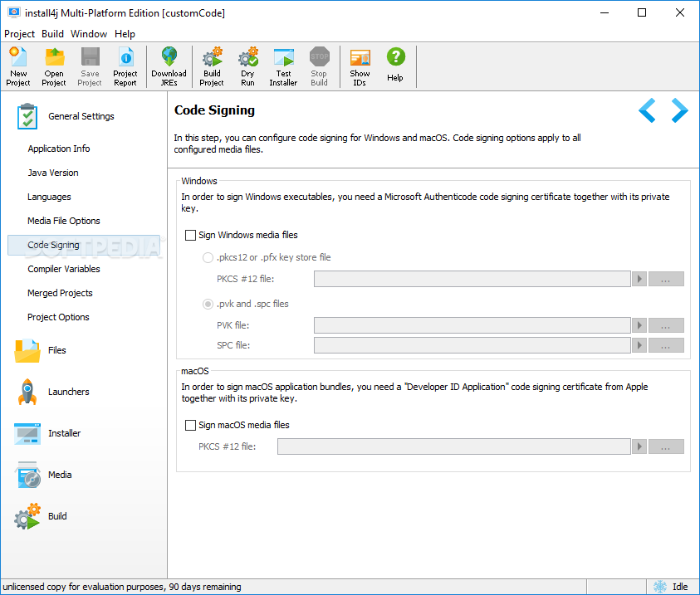Screen dimensions: 700x595
Task: Select .pvk and .spc files option
Action: [x=208, y=305]
